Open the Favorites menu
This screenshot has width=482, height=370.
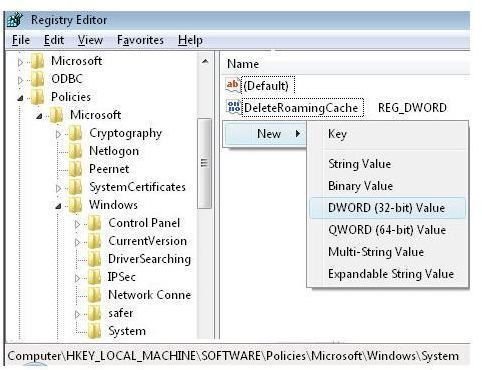140,40
